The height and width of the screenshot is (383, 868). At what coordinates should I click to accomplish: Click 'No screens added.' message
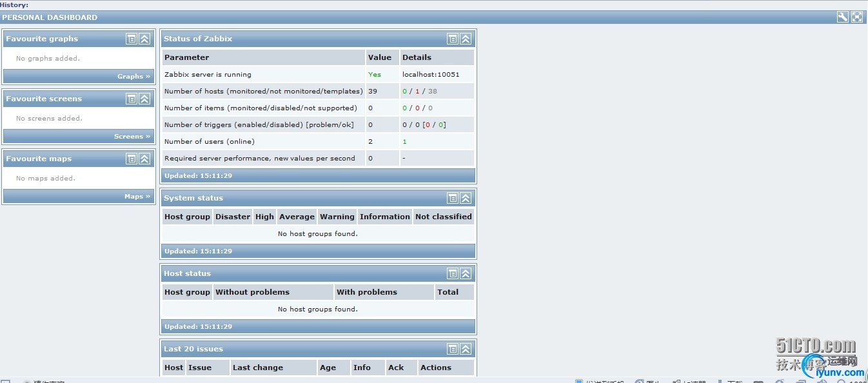[x=49, y=118]
